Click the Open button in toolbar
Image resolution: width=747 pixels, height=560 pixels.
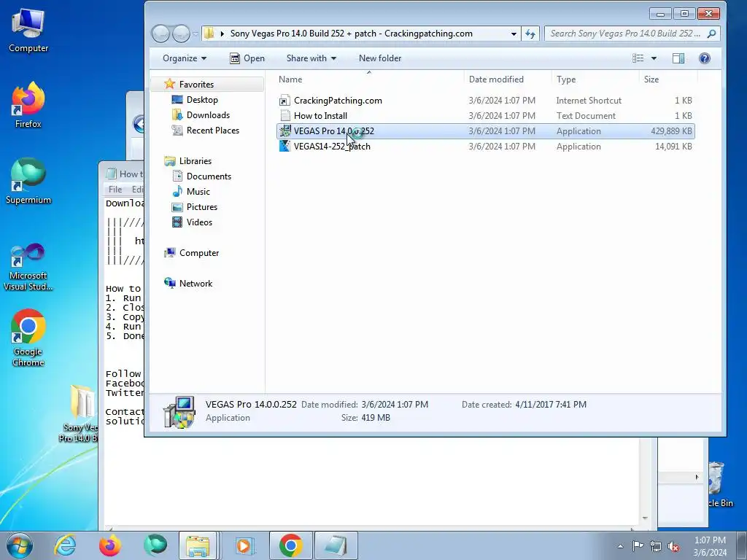(x=247, y=58)
